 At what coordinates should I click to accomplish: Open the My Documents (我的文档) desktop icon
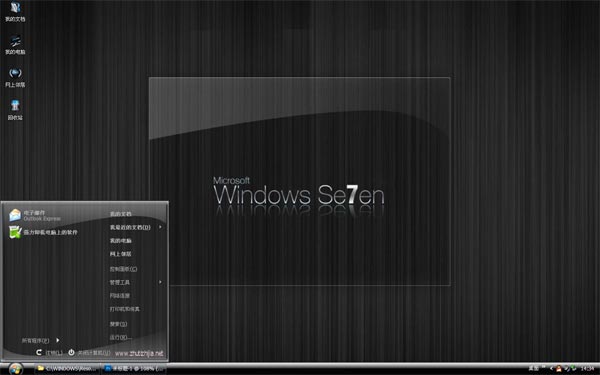click(x=15, y=11)
